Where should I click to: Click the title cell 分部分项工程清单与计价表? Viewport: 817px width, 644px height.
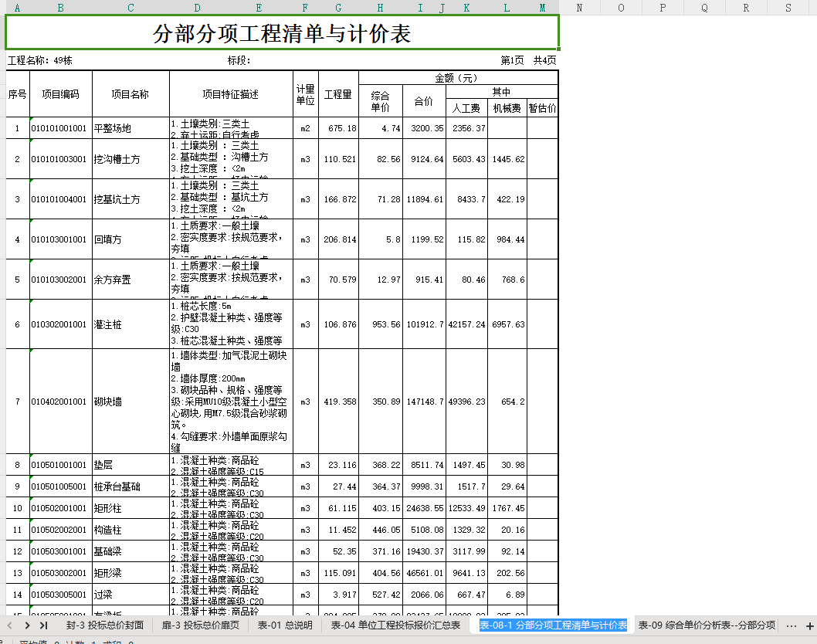(x=282, y=33)
